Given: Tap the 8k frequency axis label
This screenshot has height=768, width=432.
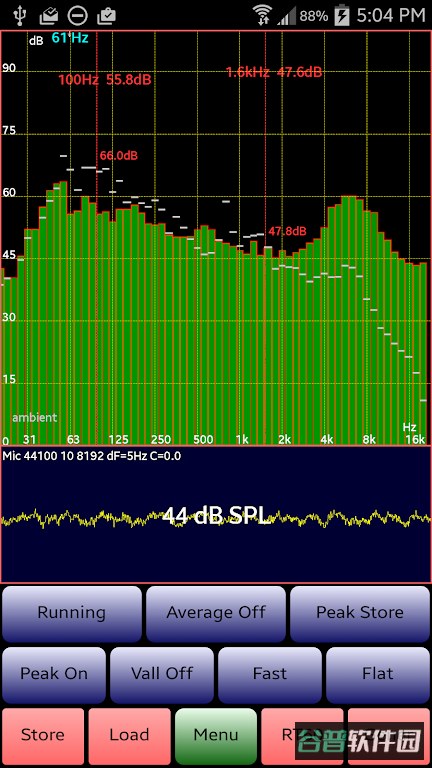Looking at the screenshot, I should (369, 439).
